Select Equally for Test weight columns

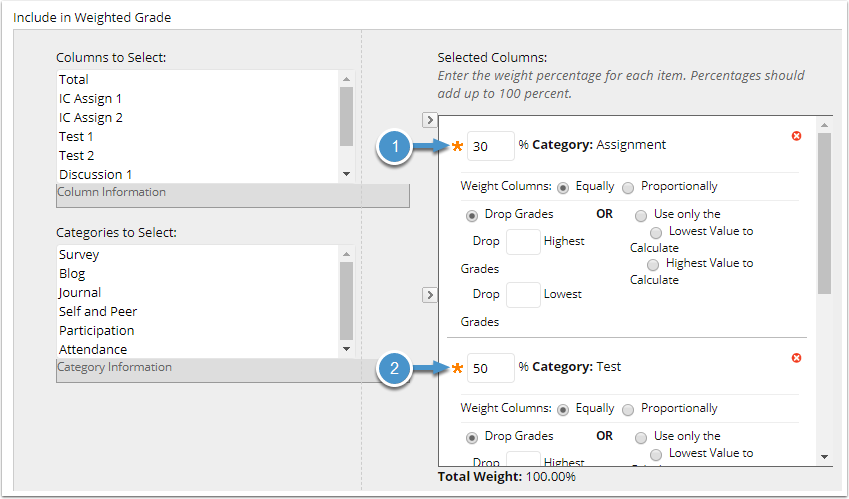pyautogui.click(x=564, y=409)
